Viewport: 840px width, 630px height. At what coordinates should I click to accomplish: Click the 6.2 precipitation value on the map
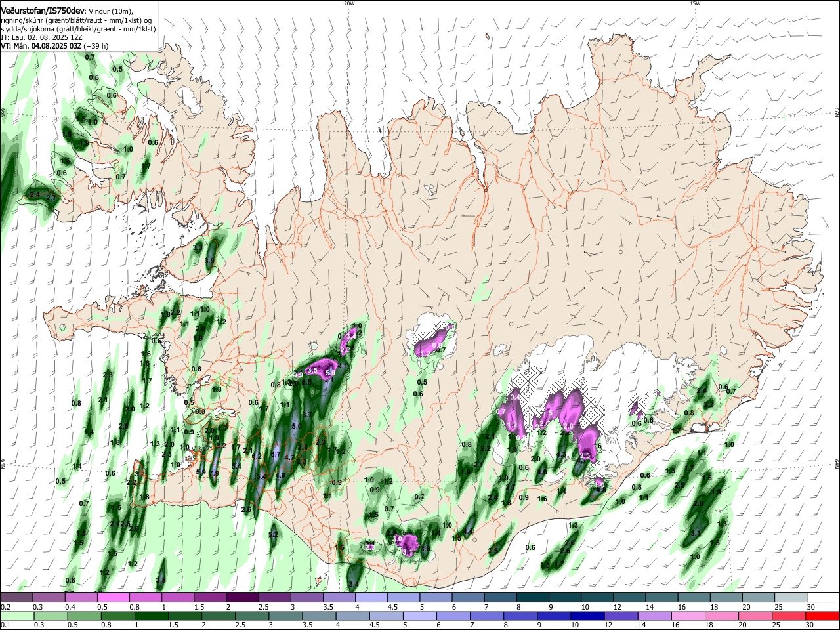click(x=257, y=455)
